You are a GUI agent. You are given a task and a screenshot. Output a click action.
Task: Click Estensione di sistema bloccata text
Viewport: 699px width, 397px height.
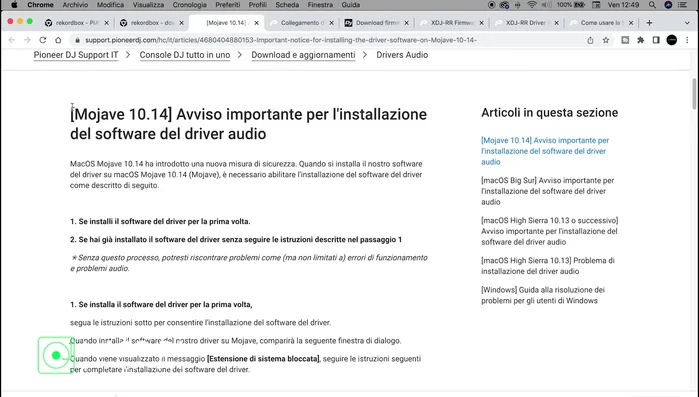pos(263,359)
